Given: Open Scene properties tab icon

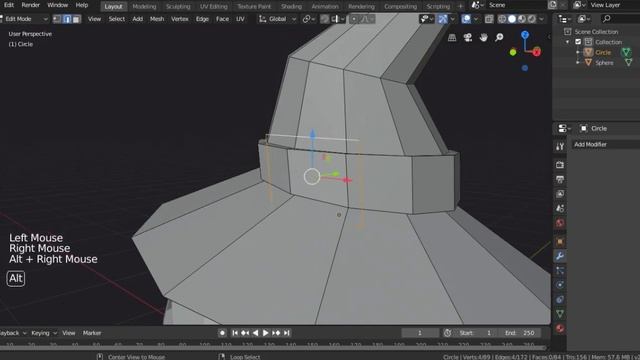Looking at the screenshot, I should pos(560,208).
